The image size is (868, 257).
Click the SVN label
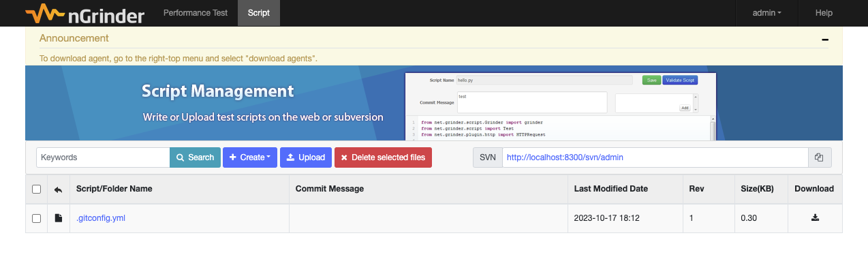pyautogui.click(x=488, y=157)
